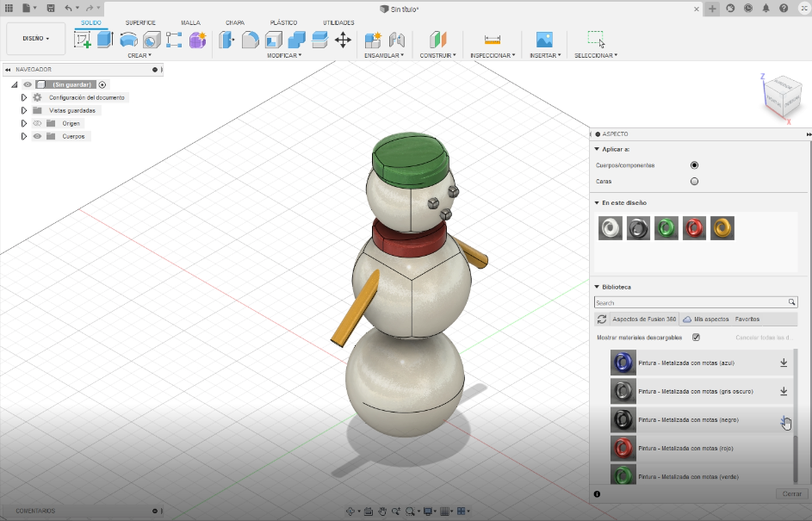
Task: Switch to the CHAPA tab
Action: (234, 22)
